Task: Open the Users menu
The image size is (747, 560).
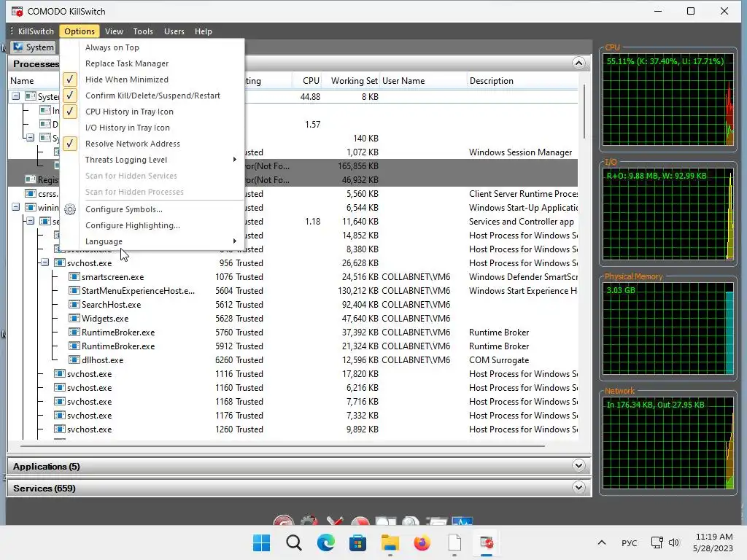Action: 174,31
